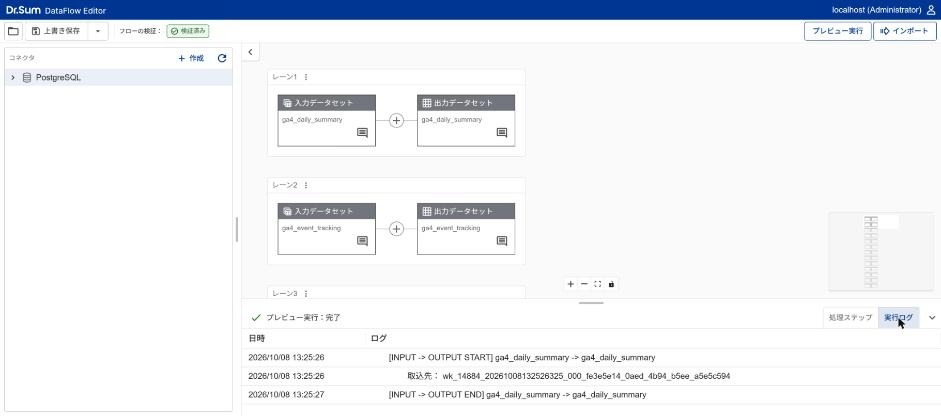Toggle canvas lock
Screen dimensions: 941x416
(x=611, y=284)
